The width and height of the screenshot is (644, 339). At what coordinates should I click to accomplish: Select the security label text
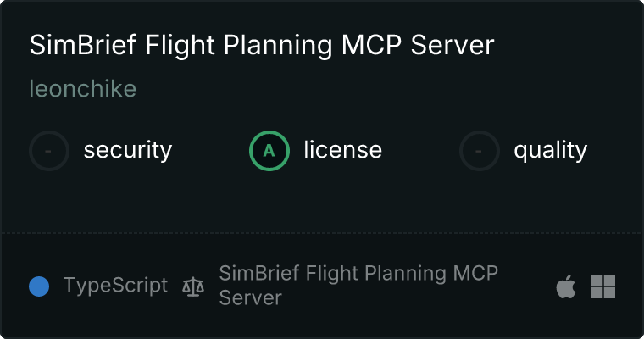click(x=127, y=151)
